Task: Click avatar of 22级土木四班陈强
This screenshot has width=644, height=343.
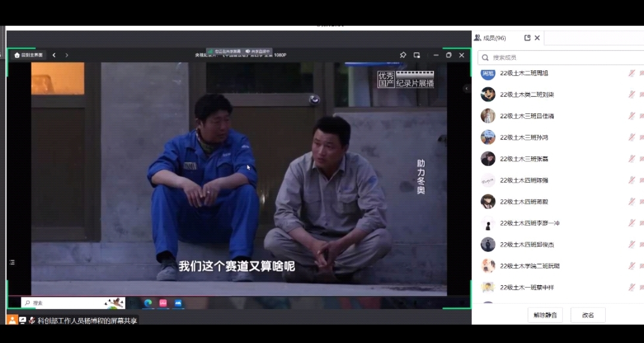Action: click(488, 180)
